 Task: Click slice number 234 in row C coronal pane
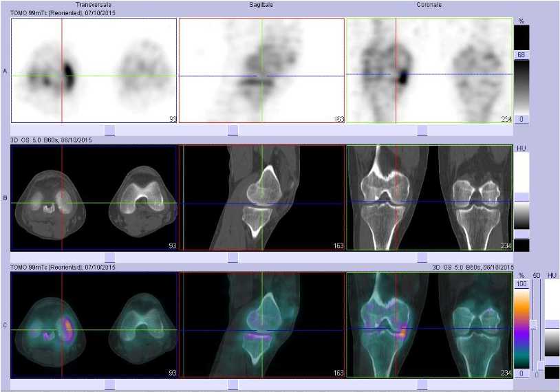pos(506,373)
